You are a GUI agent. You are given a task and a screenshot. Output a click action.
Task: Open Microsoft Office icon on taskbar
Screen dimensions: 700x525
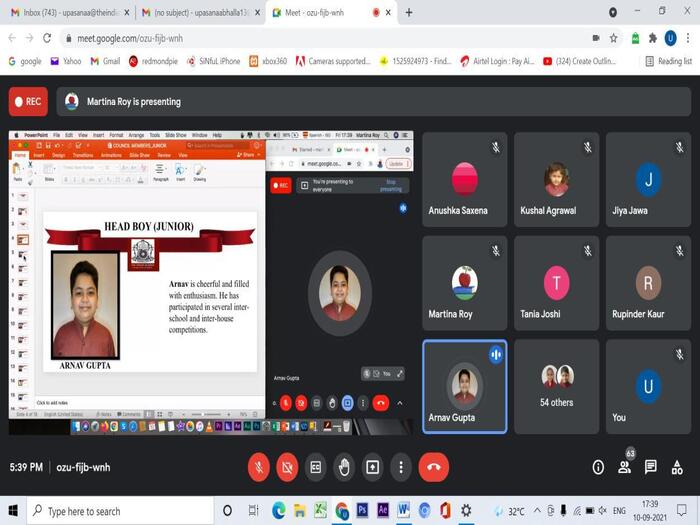445,511
